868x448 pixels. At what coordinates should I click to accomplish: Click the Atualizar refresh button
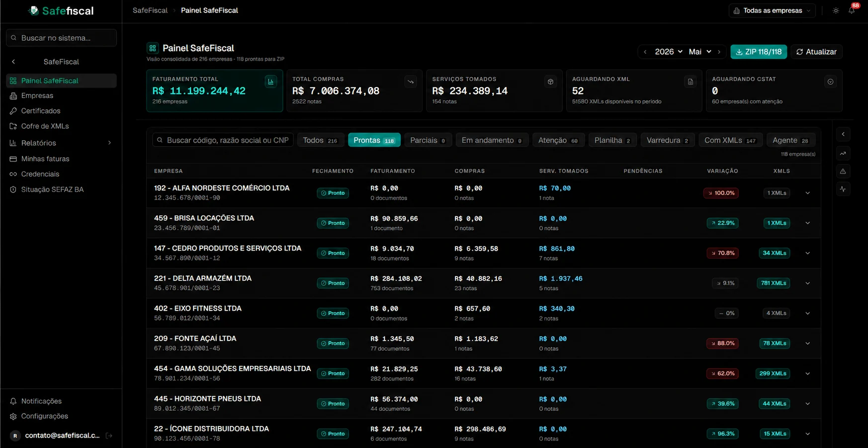click(816, 52)
